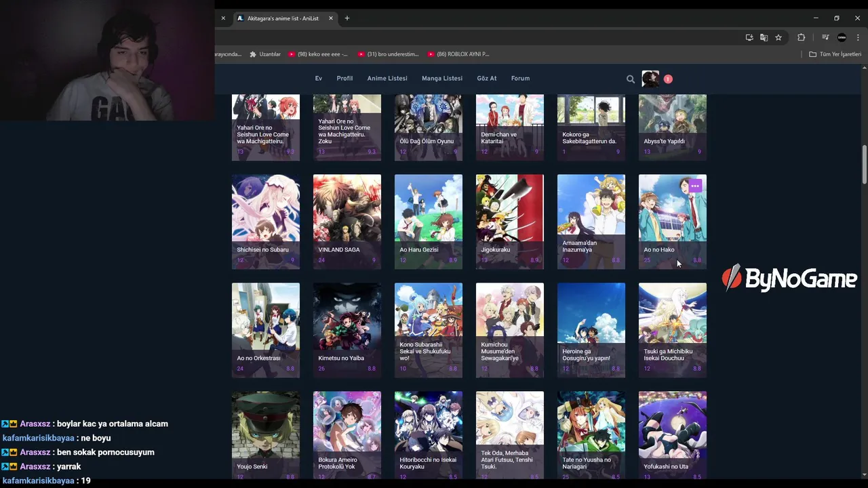Open the user avatar menu
This screenshot has width=868, height=488.
pos(650,79)
